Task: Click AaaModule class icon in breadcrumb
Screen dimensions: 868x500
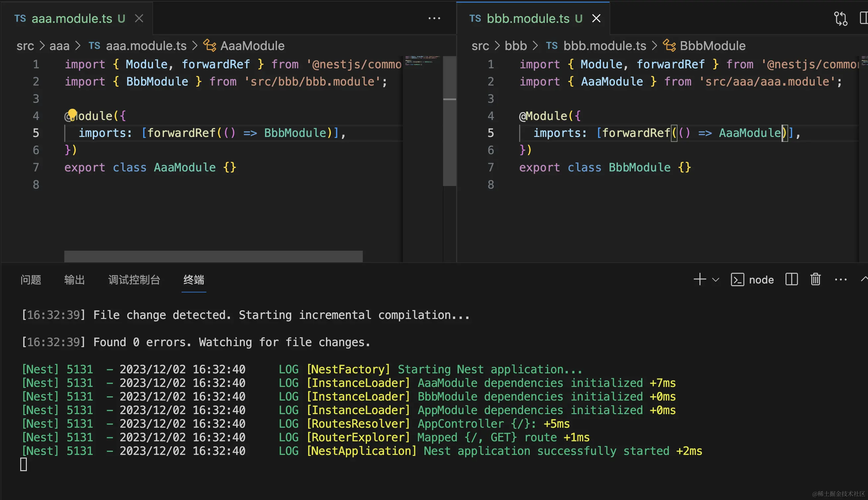Action: coord(210,45)
